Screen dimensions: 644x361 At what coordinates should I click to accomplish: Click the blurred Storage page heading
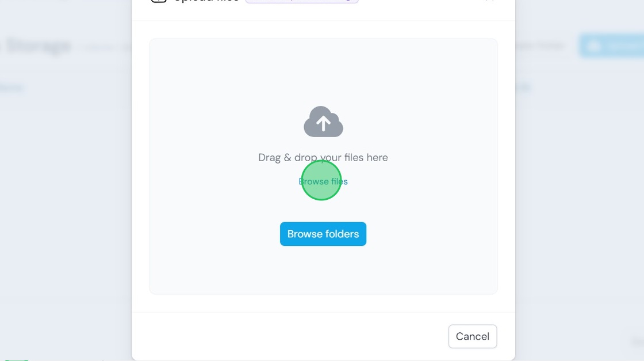pos(38,45)
